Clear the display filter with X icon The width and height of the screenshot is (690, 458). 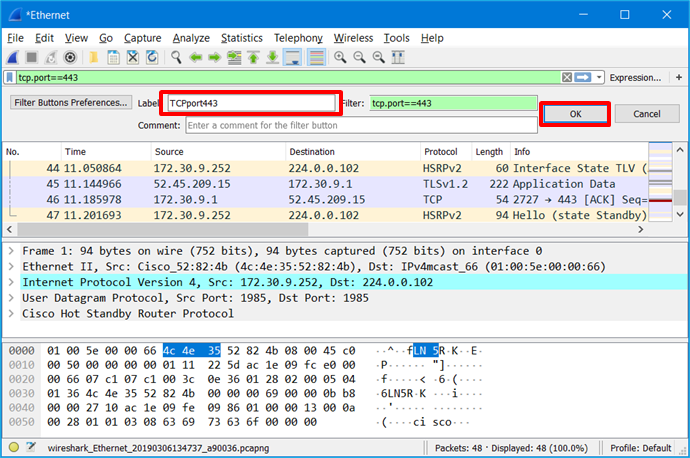click(567, 77)
